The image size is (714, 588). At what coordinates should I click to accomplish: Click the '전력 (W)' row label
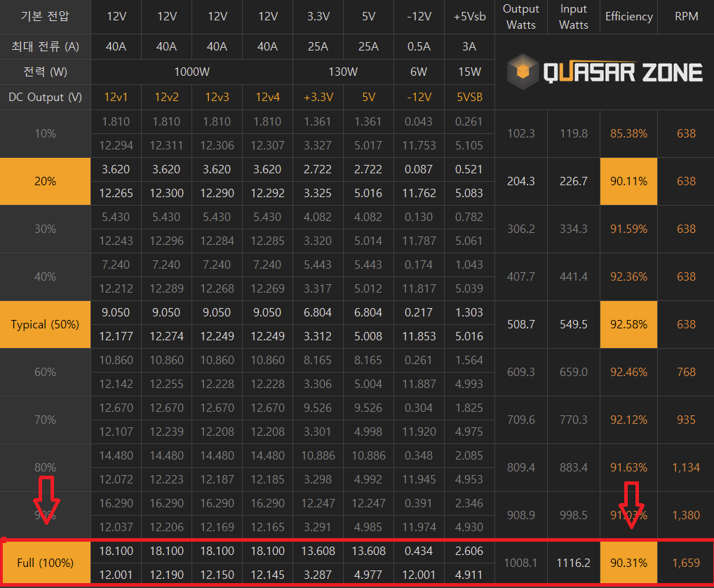pos(45,72)
